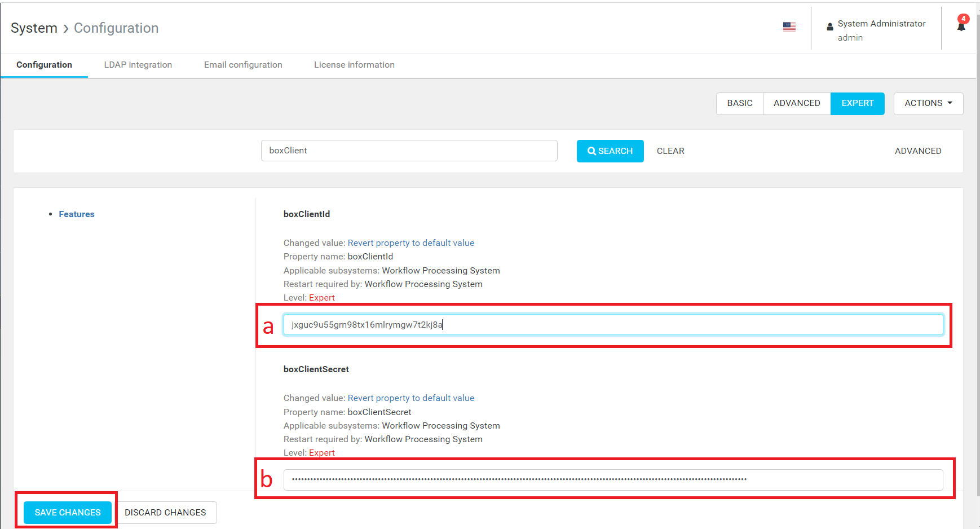980x529 pixels.
Task: Select the Configuration tab
Action: 44,65
